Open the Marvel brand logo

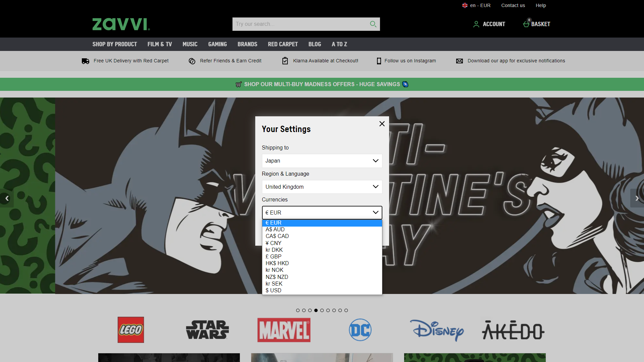tap(284, 330)
